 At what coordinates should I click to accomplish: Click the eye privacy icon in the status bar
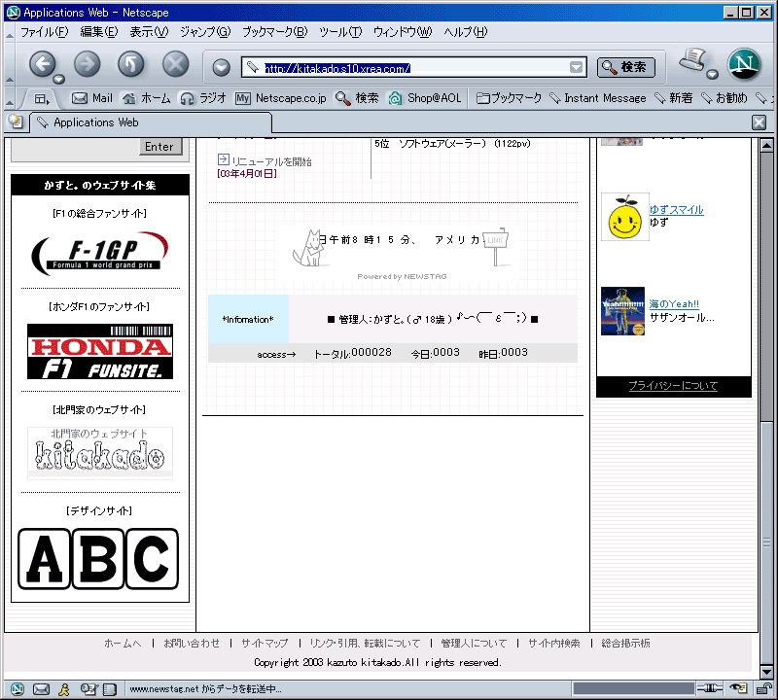point(739,688)
